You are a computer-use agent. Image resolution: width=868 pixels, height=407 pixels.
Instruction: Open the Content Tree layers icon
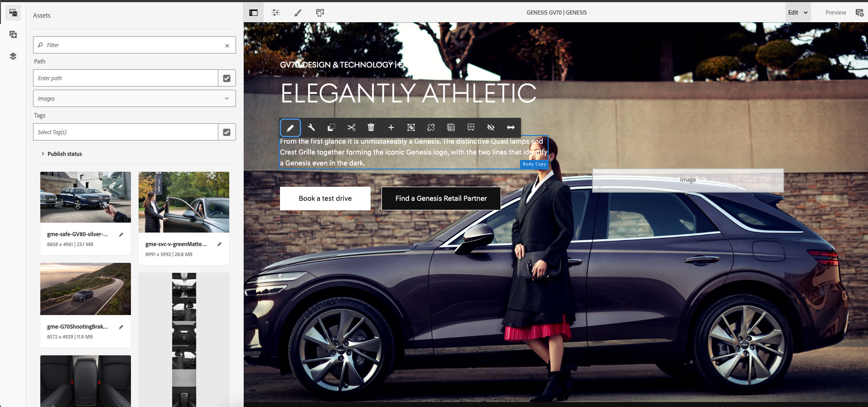click(x=13, y=56)
